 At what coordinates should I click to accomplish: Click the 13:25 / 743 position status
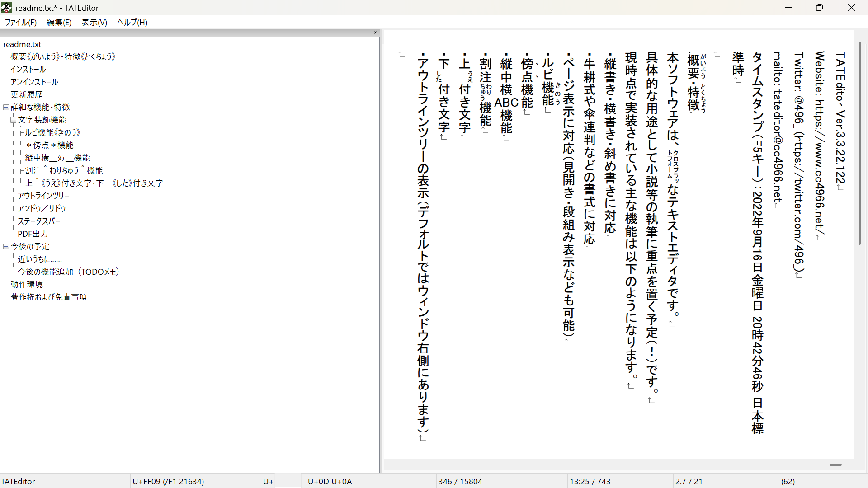coord(590,482)
